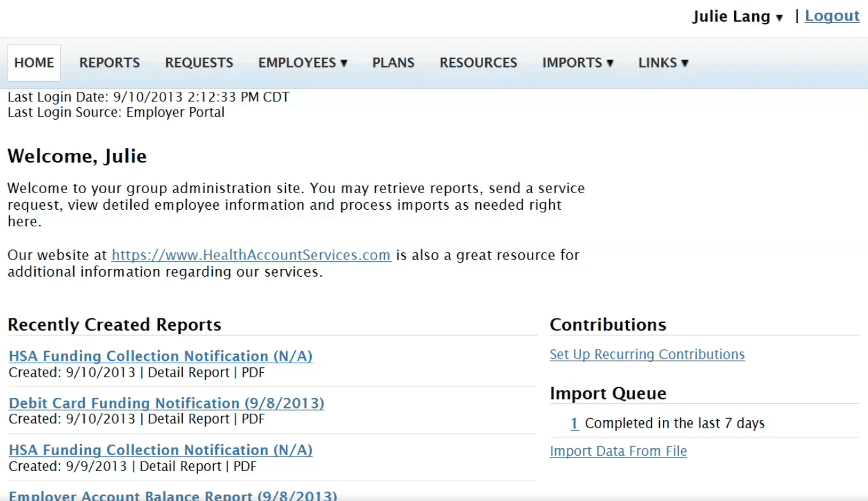This screenshot has width=868, height=501.
Task: View the Employer Account Balance Report
Action: pyautogui.click(x=171, y=496)
